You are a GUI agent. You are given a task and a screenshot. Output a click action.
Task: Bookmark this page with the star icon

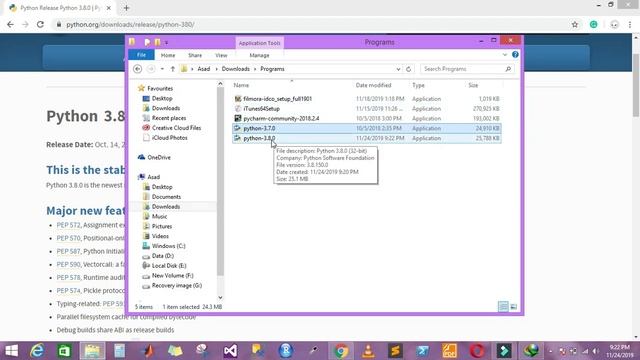pyautogui.click(x=575, y=24)
